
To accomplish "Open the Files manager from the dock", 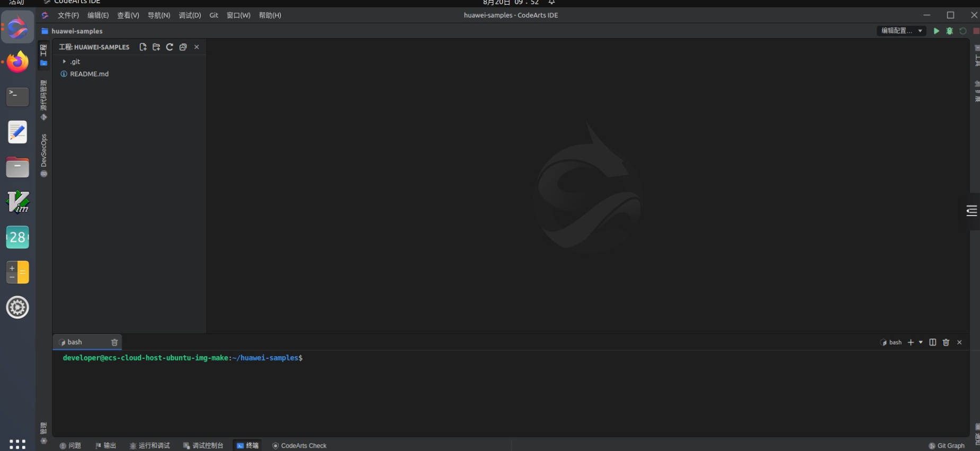I will (17, 167).
